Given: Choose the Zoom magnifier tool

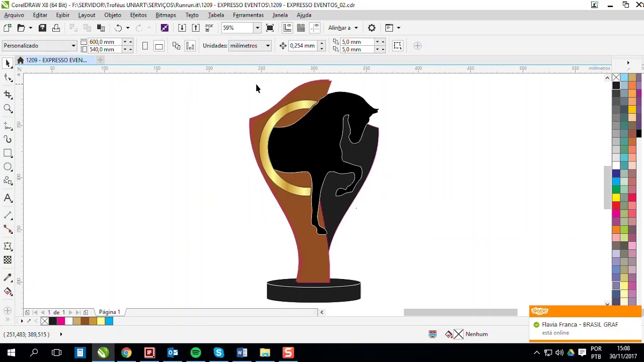Looking at the screenshot, I should (x=8, y=109).
